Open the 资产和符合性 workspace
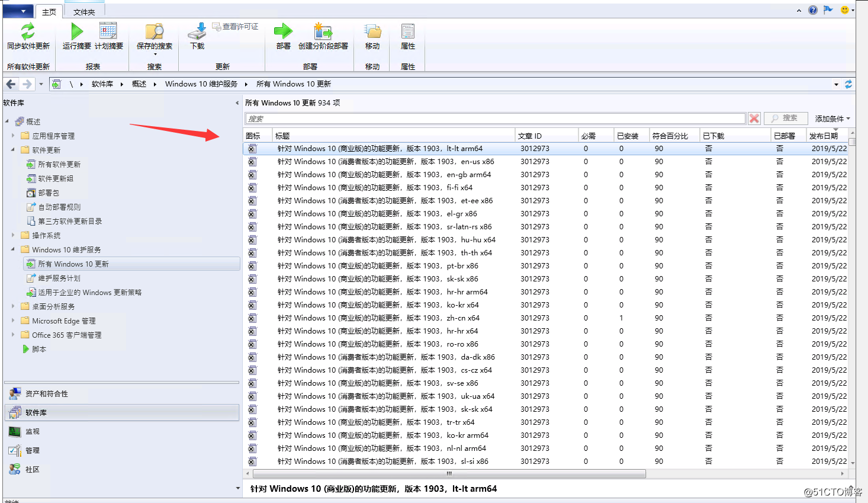Image resolution: width=868 pixels, height=503 pixels. click(121, 393)
